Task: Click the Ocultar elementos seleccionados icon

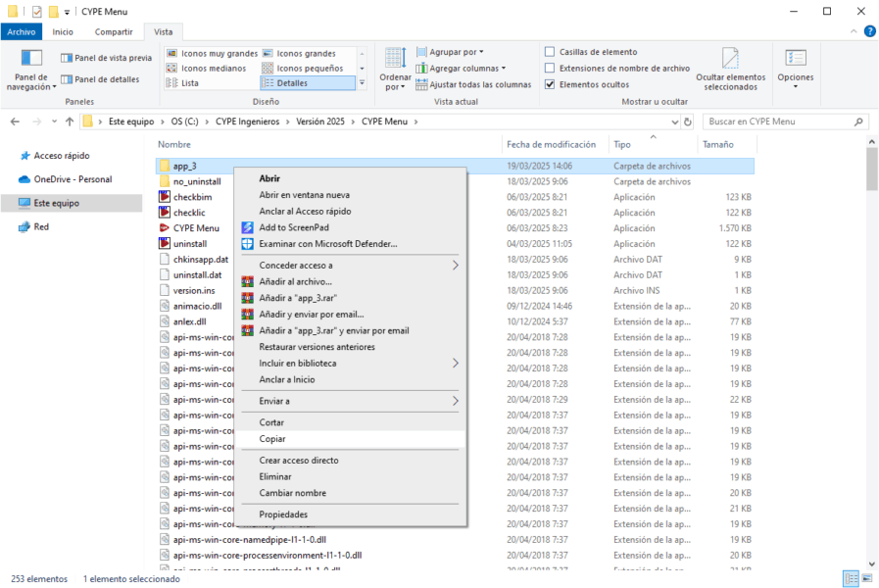Action: click(x=730, y=59)
